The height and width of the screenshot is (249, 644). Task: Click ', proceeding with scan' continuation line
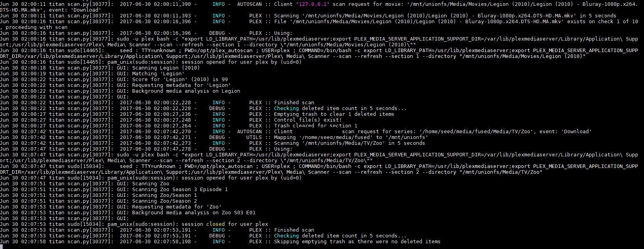34,27
